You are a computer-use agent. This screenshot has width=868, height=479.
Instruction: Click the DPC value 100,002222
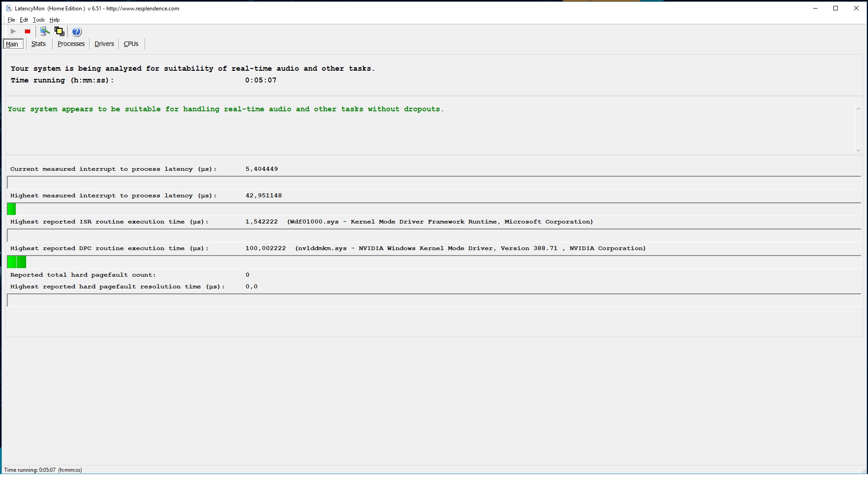pos(266,248)
